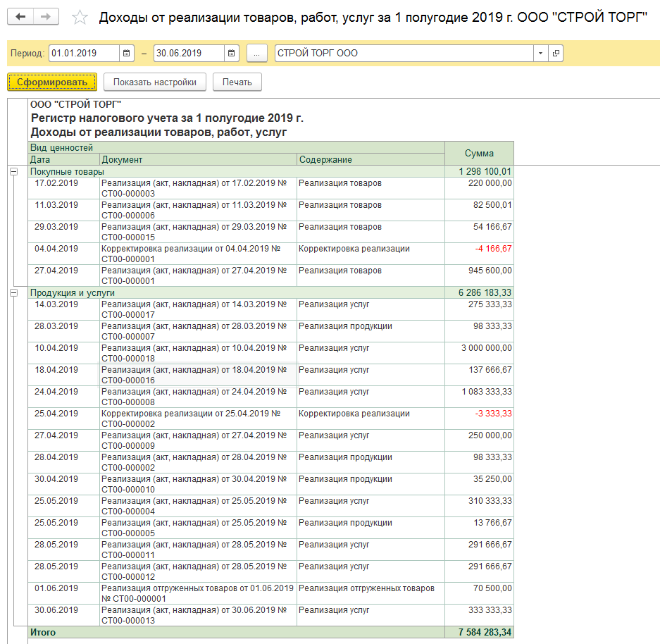The image size is (660, 644).
Task: Select document СТ00-000007 dated 28.03.2019
Action: coord(198,331)
